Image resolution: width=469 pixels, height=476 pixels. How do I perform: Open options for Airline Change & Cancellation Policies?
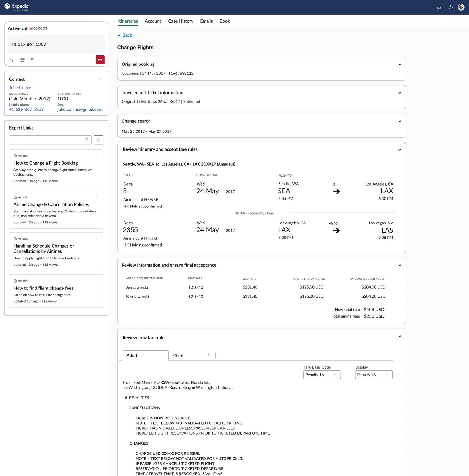pos(97,197)
